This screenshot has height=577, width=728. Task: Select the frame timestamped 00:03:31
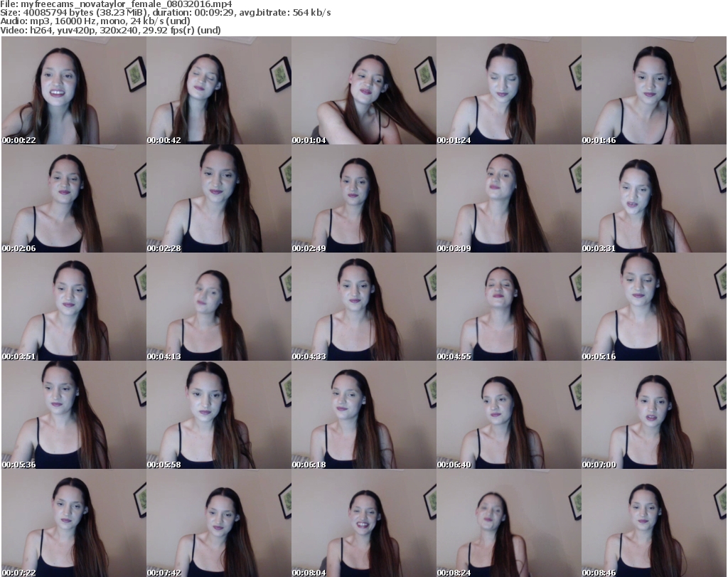653,199
